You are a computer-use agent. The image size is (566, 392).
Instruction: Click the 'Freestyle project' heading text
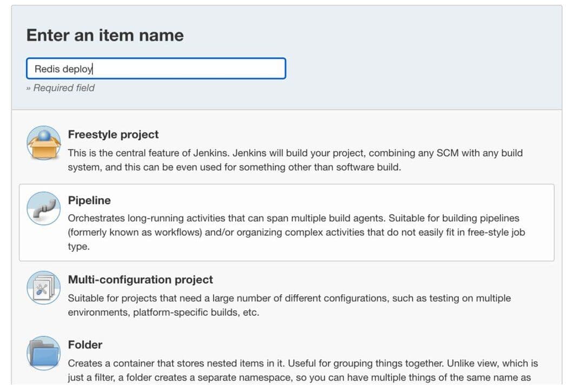[112, 134]
